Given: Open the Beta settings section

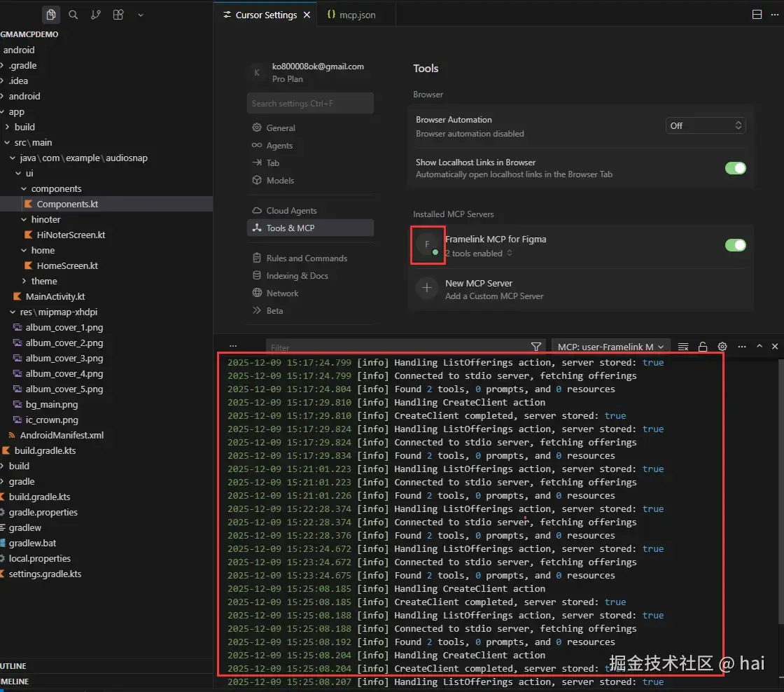Looking at the screenshot, I should [x=310, y=310].
